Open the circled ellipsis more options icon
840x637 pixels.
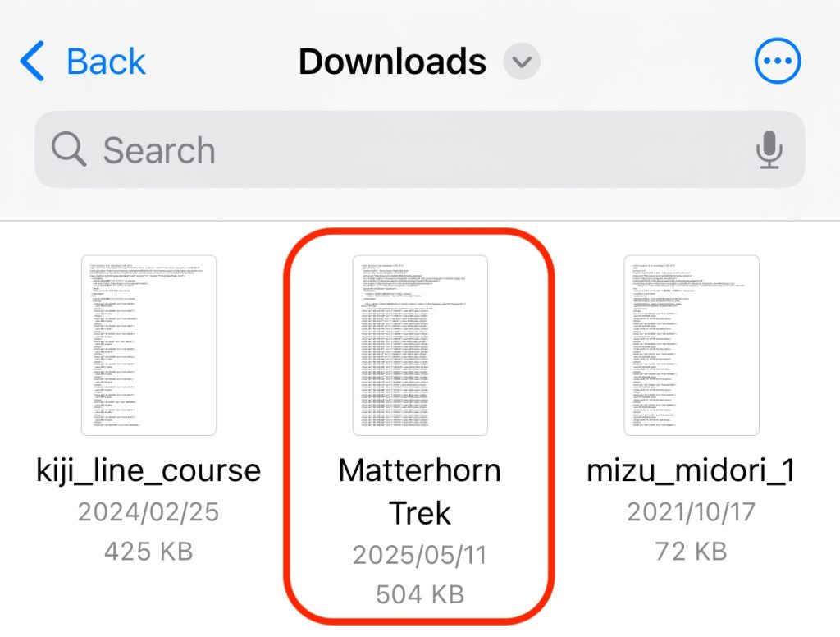point(778,61)
